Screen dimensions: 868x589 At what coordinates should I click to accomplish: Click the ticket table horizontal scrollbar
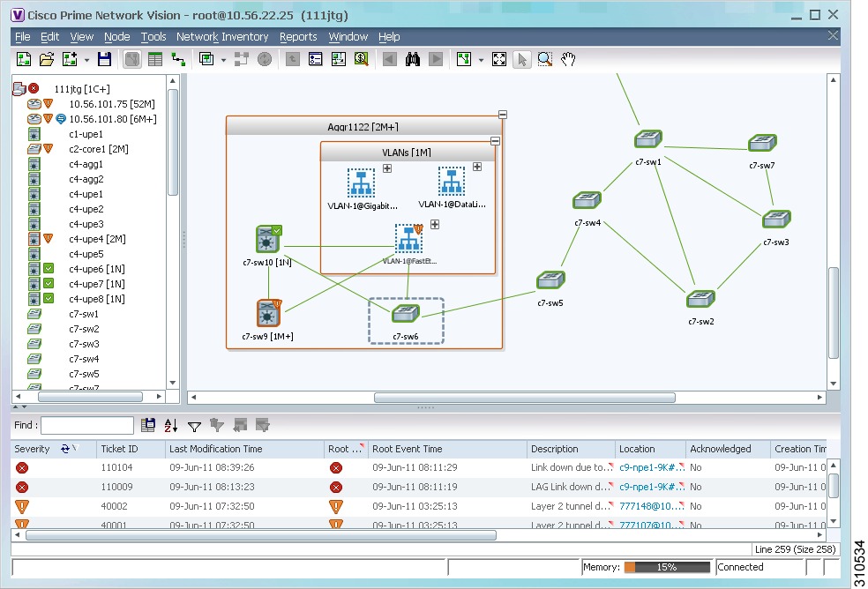coord(418,535)
